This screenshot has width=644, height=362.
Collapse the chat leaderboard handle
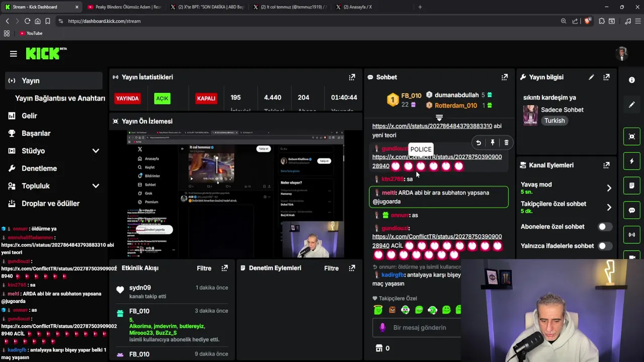point(439,118)
